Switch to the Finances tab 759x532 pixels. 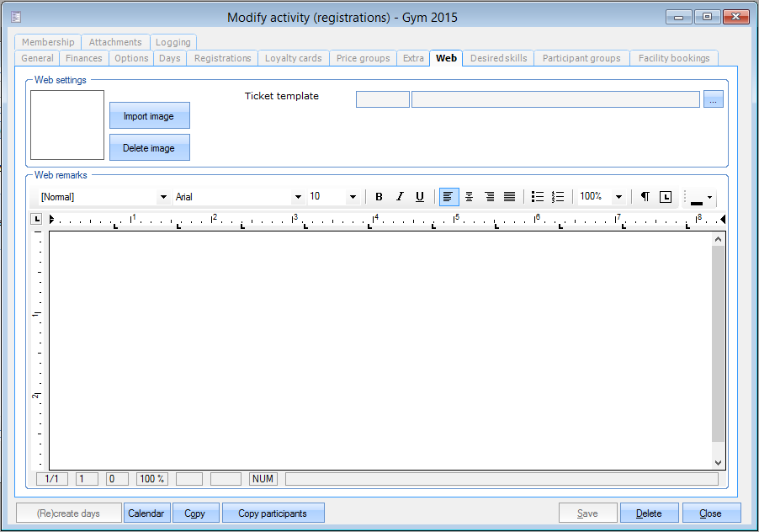click(x=84, y=58)
